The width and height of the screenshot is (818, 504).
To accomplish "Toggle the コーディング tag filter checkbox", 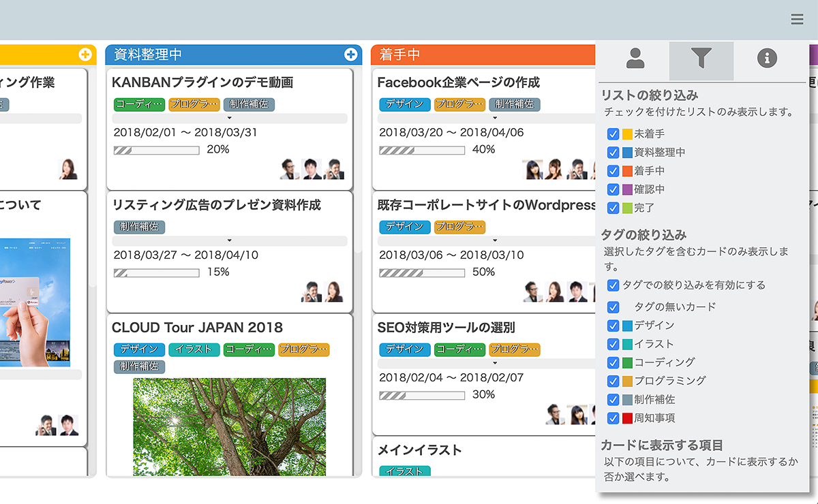I will click(613, 362).
